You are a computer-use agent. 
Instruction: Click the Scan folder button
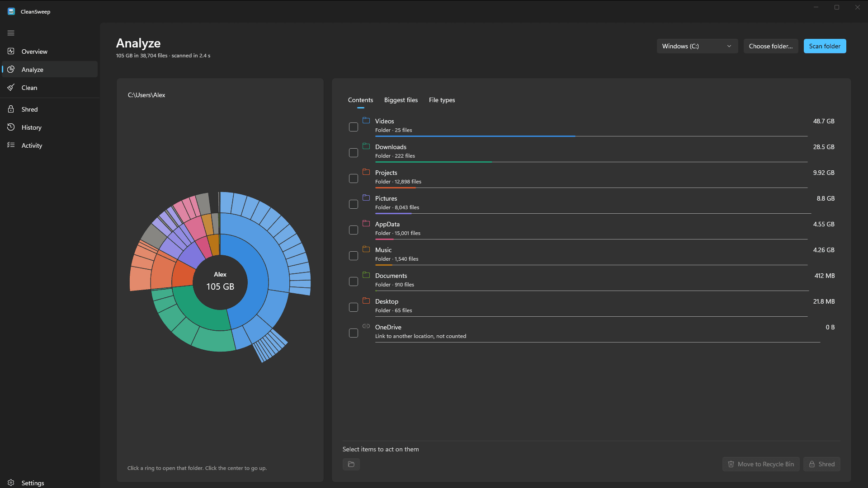point(825,46)
